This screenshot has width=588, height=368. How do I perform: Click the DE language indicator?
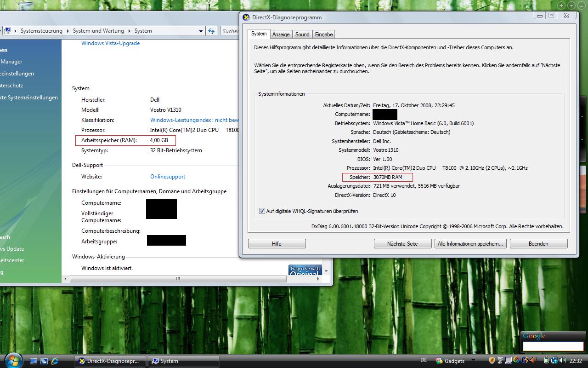(424, 360)
